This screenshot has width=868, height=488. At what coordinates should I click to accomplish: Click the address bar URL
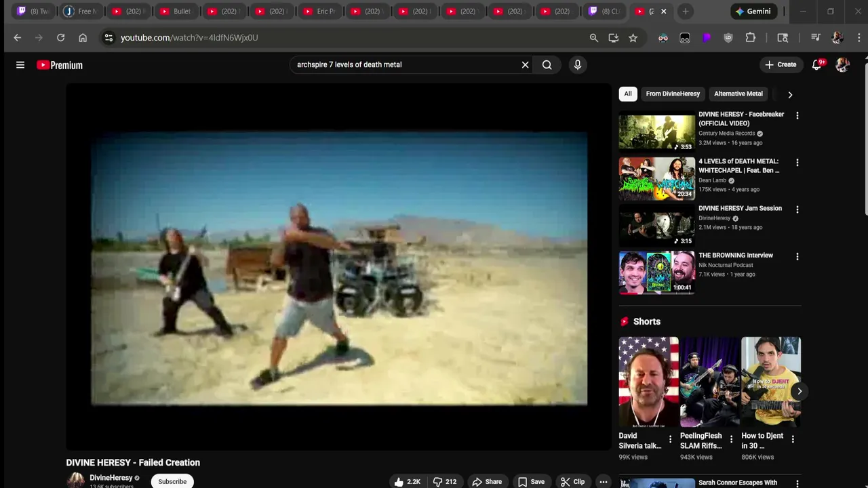coord(189,38)
